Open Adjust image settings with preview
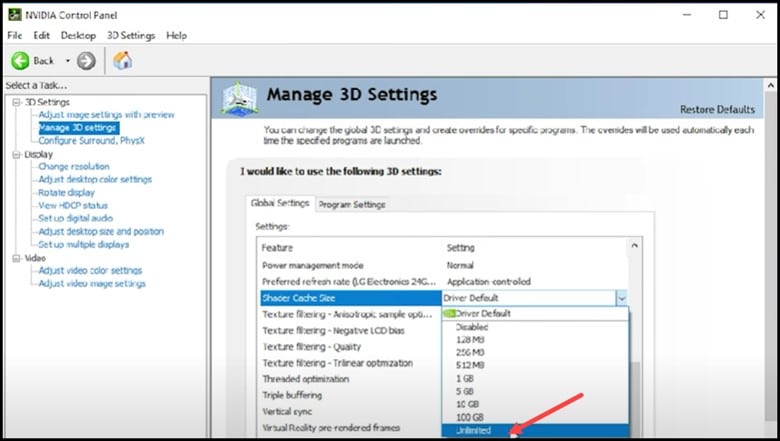780x441 pixels. [106, 114]
